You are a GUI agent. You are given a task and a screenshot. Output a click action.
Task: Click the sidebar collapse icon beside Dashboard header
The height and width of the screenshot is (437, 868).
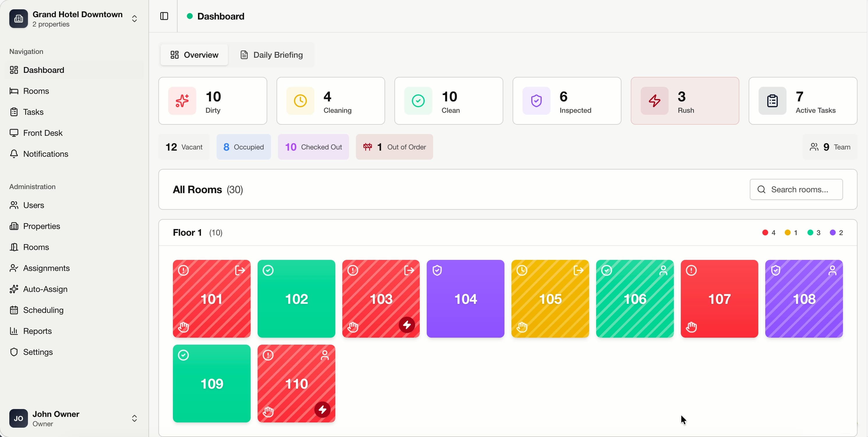164,16
